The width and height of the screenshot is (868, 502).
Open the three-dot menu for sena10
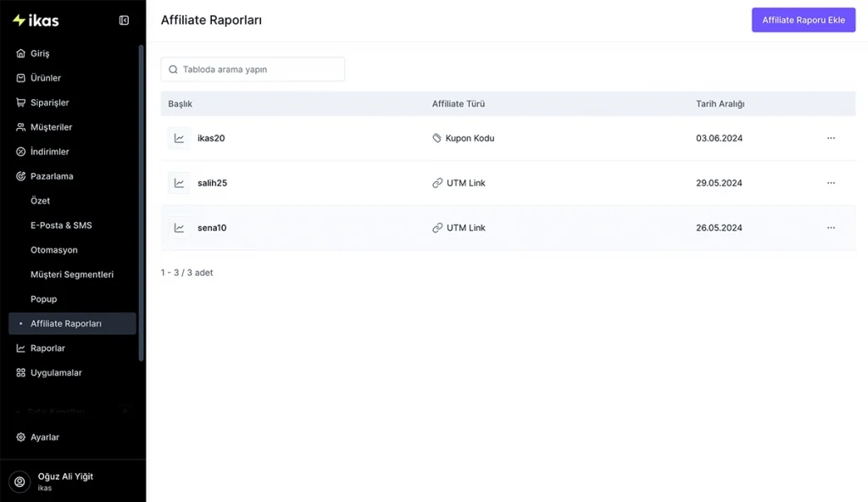click(831, 228)
